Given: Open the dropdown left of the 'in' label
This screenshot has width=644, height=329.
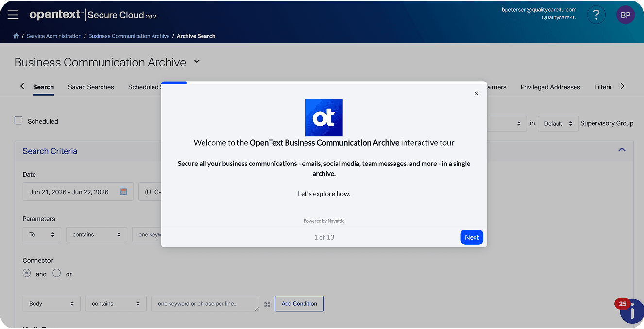Looking at the screenshot, I should 507,123.
